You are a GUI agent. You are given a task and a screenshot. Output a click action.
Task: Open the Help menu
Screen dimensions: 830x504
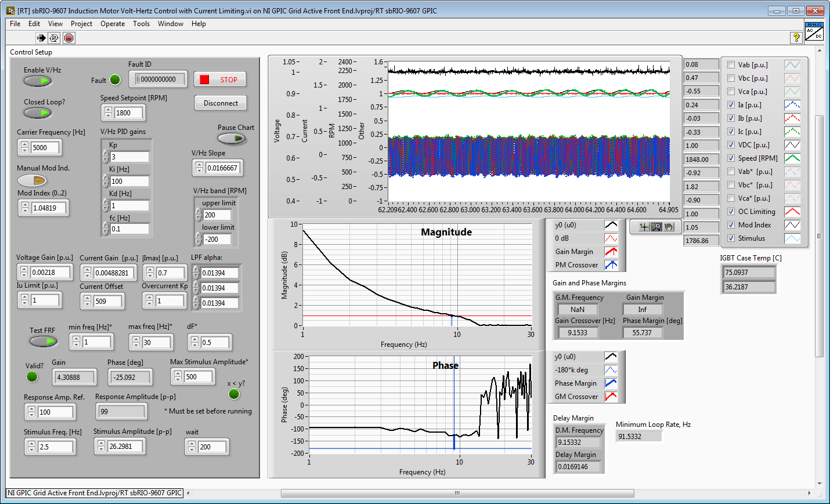pyautogui.click(x=199, y=24)
